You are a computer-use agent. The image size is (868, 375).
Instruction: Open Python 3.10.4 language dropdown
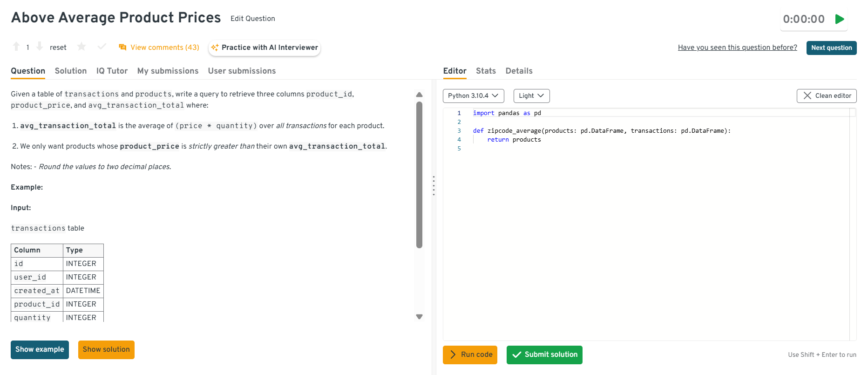tap(473, 95)
